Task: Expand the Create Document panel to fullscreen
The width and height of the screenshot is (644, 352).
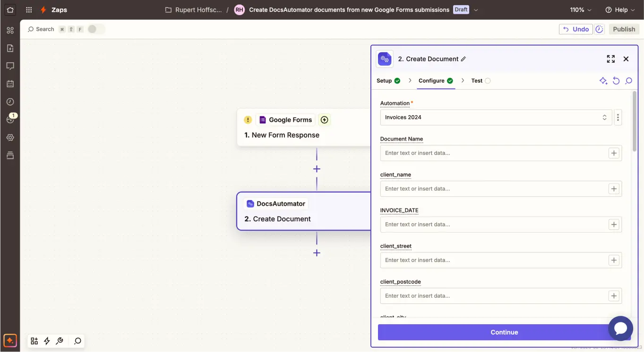Action: coord(610,59)
